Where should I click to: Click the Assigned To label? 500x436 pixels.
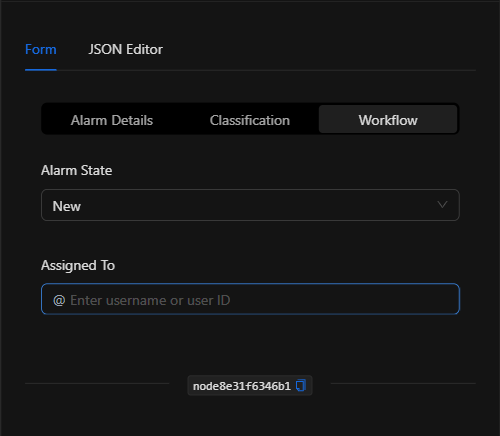tap(78, 266)
